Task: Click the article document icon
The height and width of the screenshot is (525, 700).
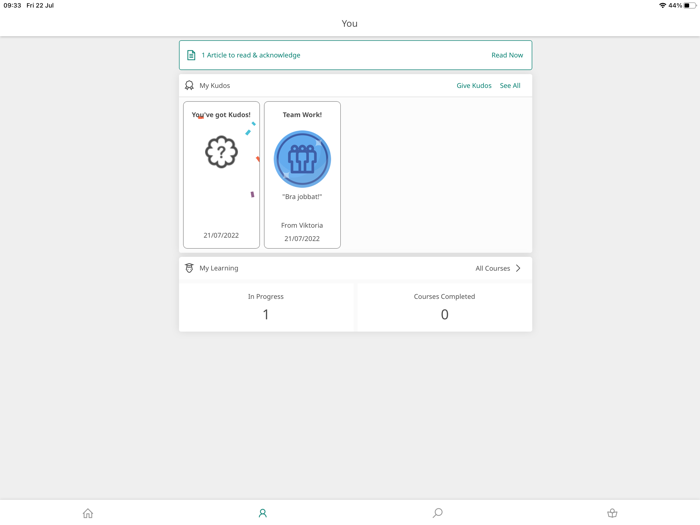Action: [191, 55]
